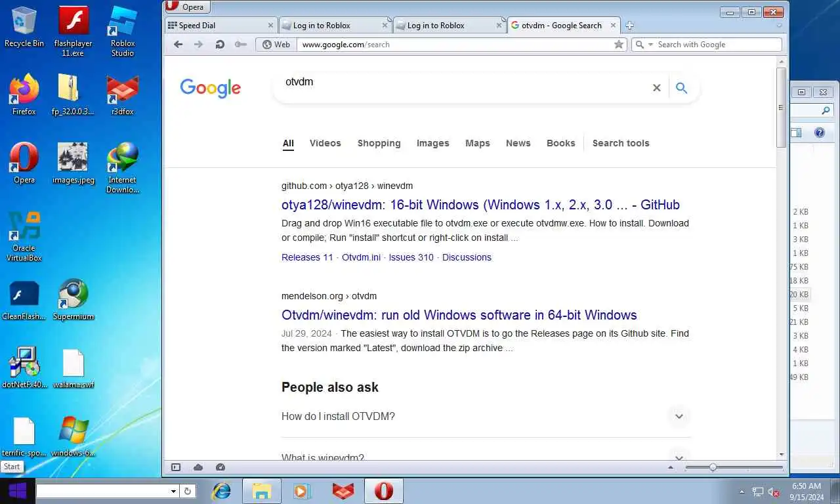This screenshot has height=504, width=840.
Task: Bookmark page with the star icon
Action: pos(618,45)
